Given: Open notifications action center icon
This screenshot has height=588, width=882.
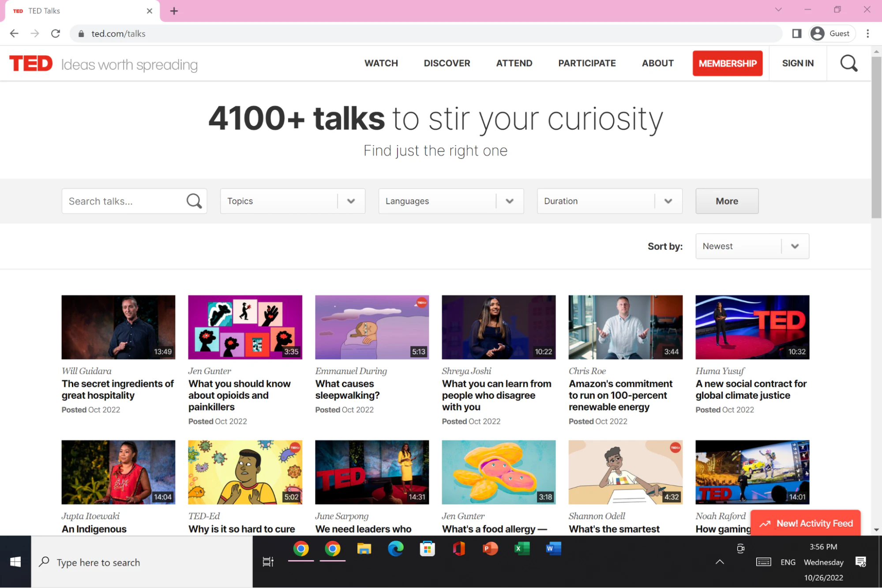Looking at the screenshot, I should (x=860, y=562).
